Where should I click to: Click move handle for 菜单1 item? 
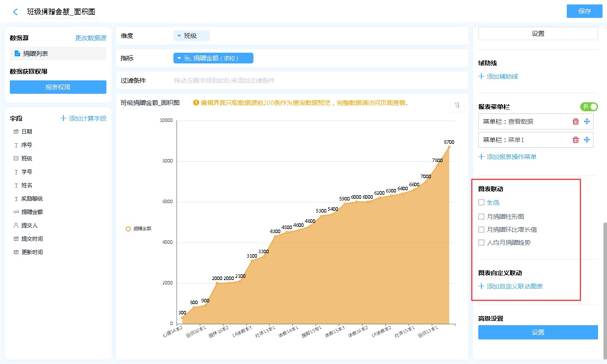[x=587, y=140]
